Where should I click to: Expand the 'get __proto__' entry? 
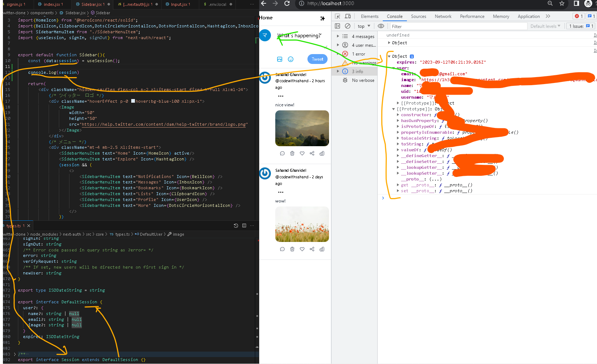point(398,185)
